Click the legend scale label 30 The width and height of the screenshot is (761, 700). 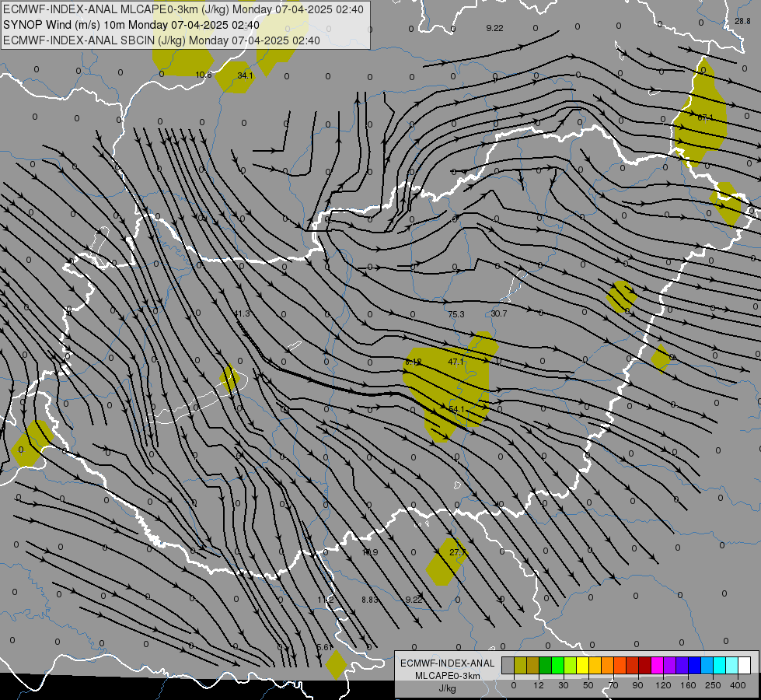[x=564, y=685]
